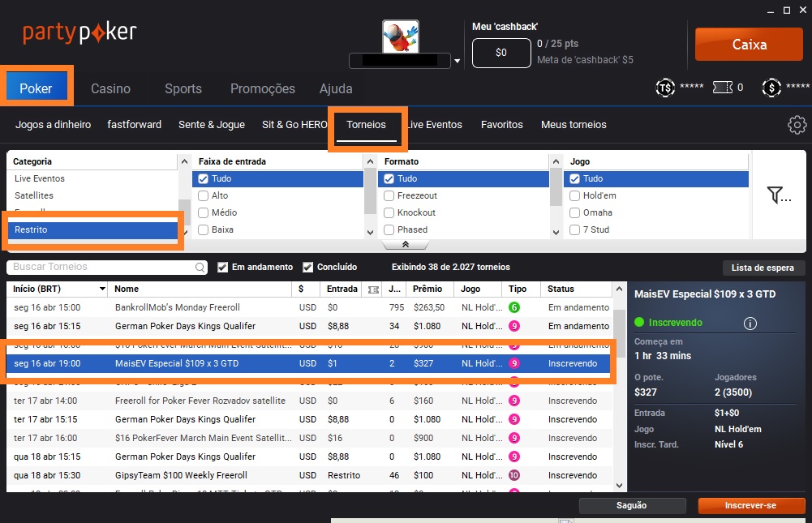Click the tournament list scroll down arrow
This screenshot has height=523, width=812.
click(620, 485)
